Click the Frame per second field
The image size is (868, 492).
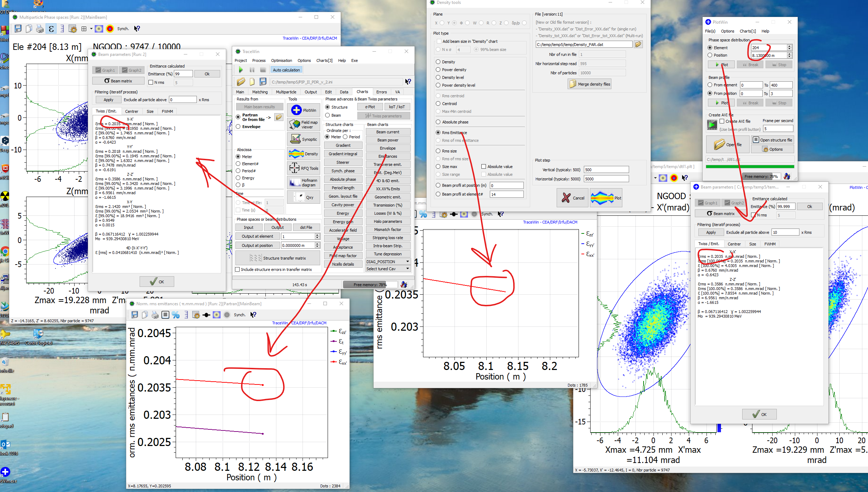[x=778, y=129]
